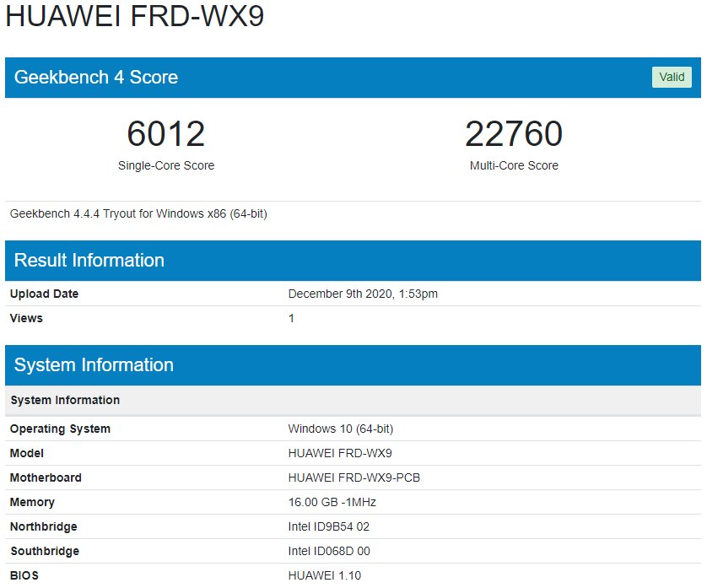
Task: Select the Views count value 1
Action: [x=291, y=318]
